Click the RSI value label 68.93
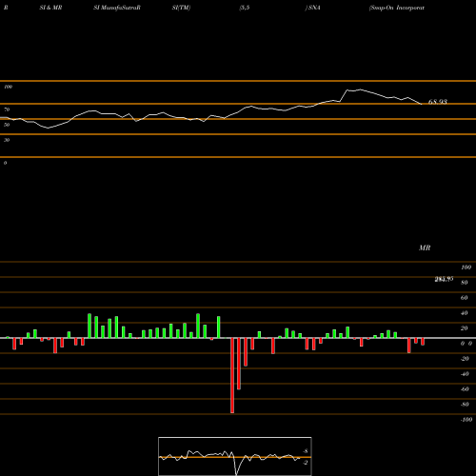The image size is (476, 476). [x=438, y=102]
